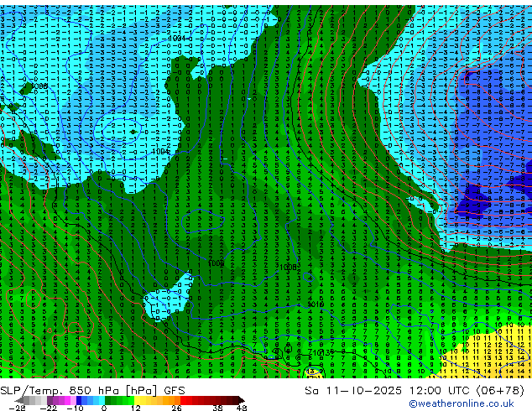Image resolution: width=532 pixels, height=411 pixels.
Task: Click the '0' legend value
Action: 104,408
